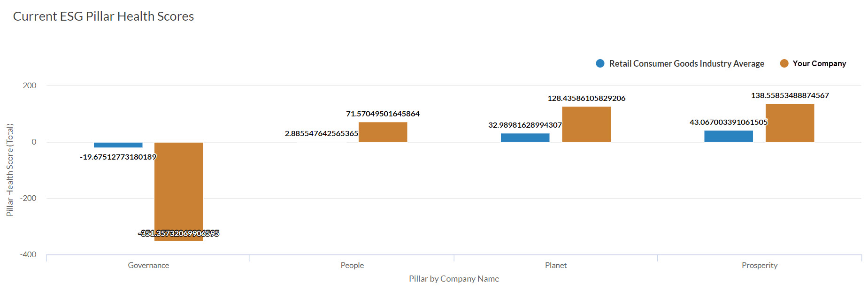The width and height of the screenshot is (868, 291).
Task: Select the orange Planet bar
Action: (x=586, y=124)
